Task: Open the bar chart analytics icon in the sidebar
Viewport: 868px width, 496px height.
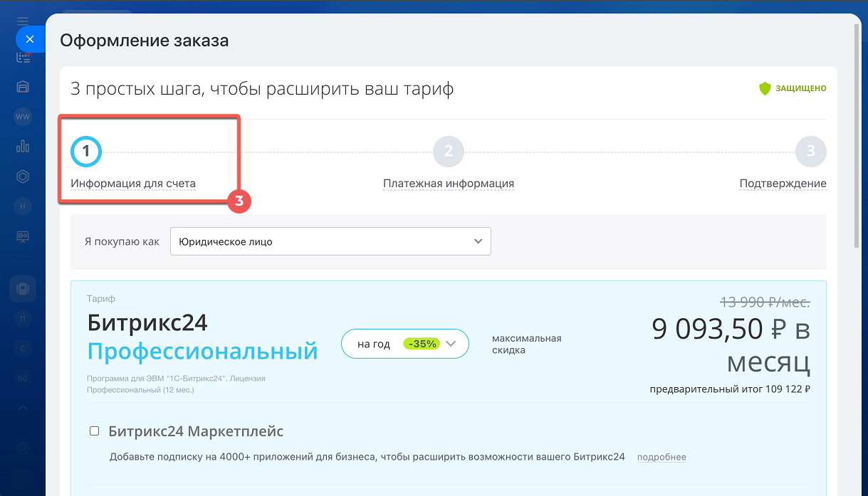Action: click(23, 147)
